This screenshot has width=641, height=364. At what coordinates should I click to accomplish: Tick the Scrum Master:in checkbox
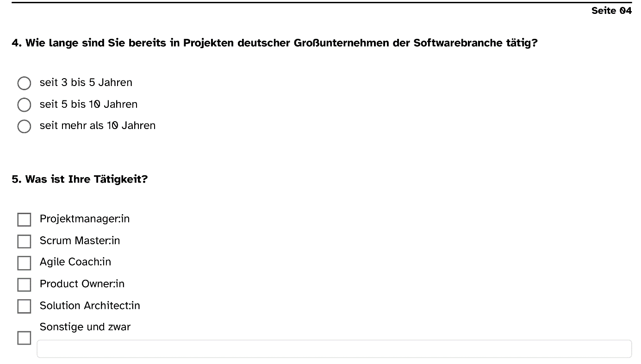coord(24,241)
